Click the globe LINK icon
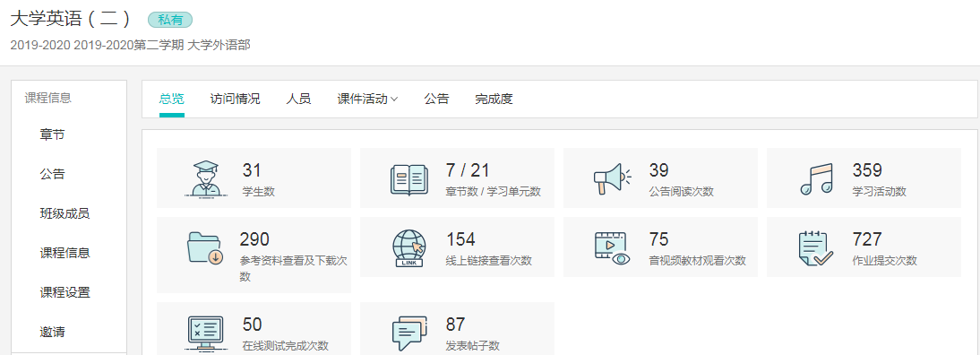Image resolution: width=980 pixels, height=355 pixels. pyautogui.click(x=408, y=248)
